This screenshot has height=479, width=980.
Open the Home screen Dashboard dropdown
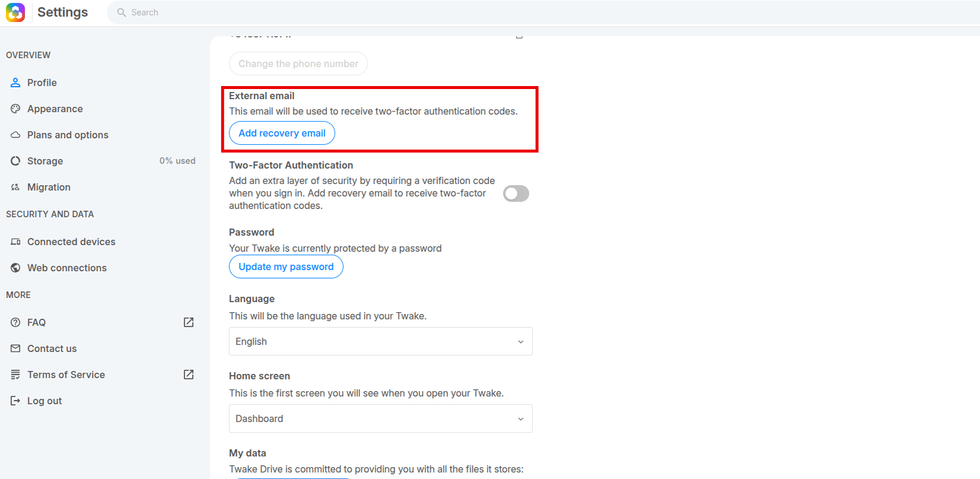coord(381,418)
